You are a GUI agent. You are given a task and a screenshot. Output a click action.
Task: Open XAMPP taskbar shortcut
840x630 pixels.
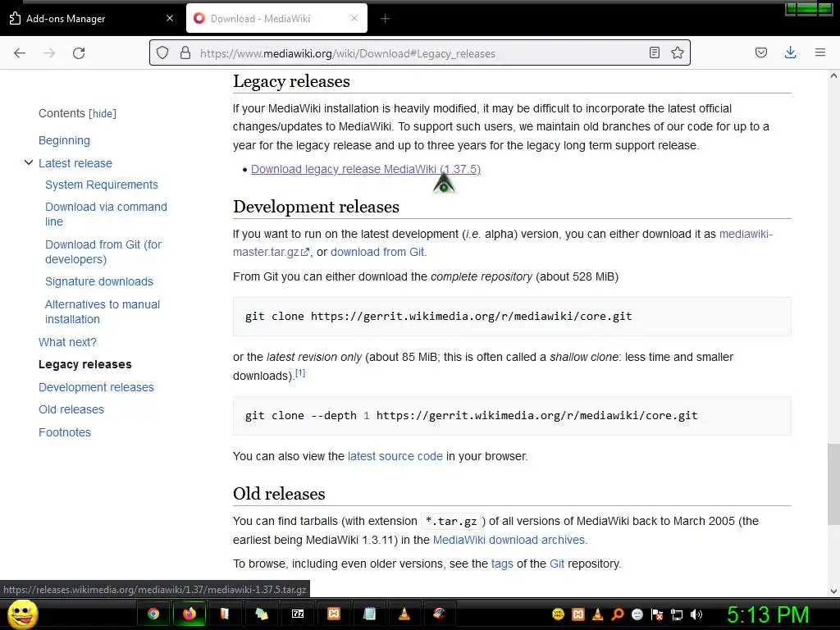click(x=333, y=614)
